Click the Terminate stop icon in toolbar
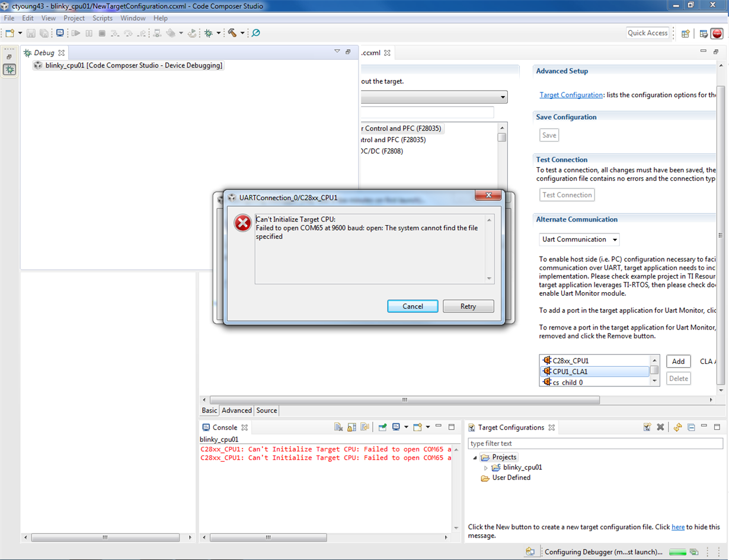The image size is (729, 560). click(102, 33)
